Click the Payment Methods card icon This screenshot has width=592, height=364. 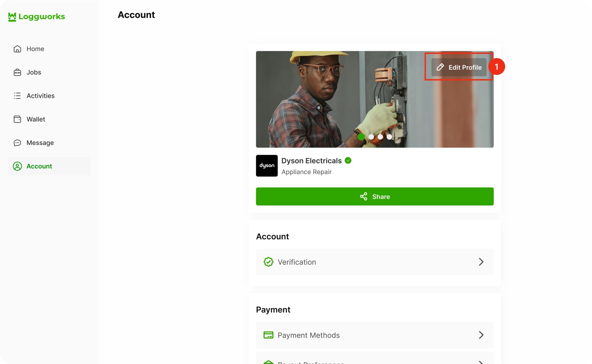pyautogui.click(x=268, y=335)
